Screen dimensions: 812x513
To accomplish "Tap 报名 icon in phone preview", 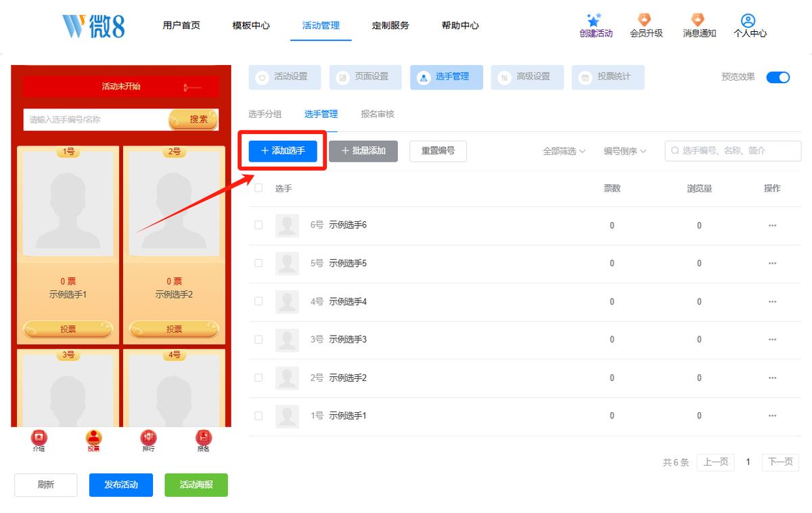I will pyautogui.click(x=203, y=437).
